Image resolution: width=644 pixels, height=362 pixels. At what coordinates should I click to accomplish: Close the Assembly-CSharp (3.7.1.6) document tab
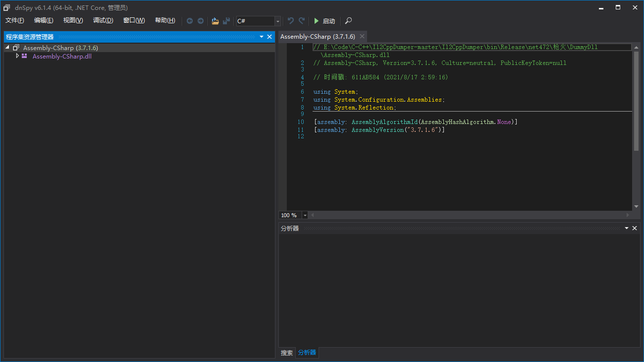[x=362, y=36]
